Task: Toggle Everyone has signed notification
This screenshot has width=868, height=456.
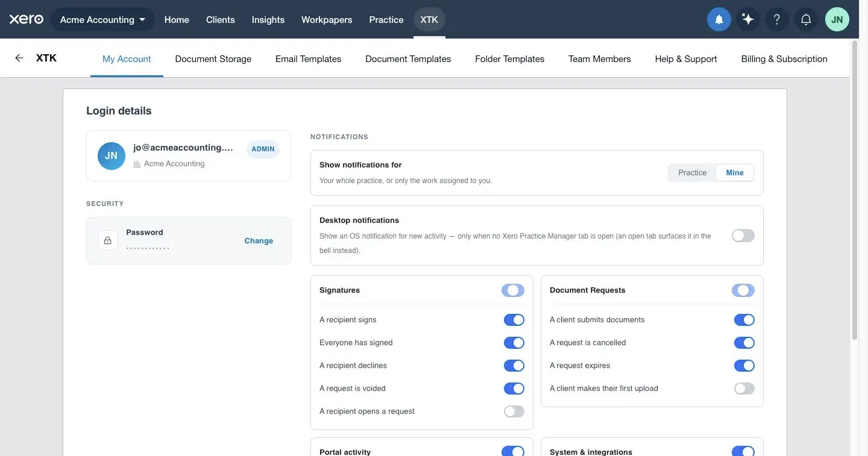Action: click(514, 343)
